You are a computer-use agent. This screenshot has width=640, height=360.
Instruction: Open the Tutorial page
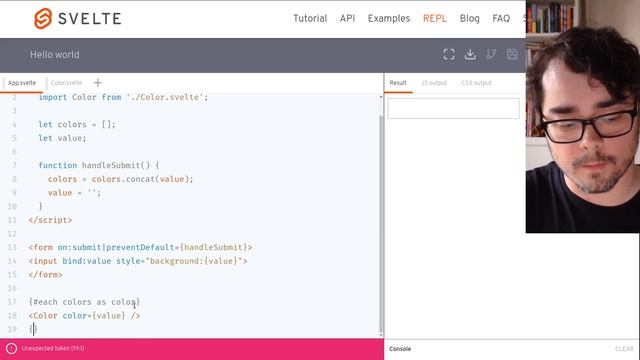[310, 18]
